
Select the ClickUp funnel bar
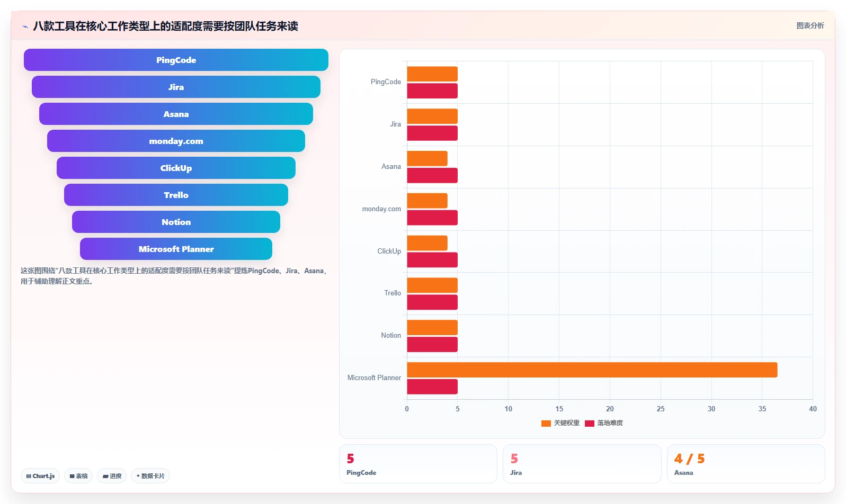coord(176,168)
